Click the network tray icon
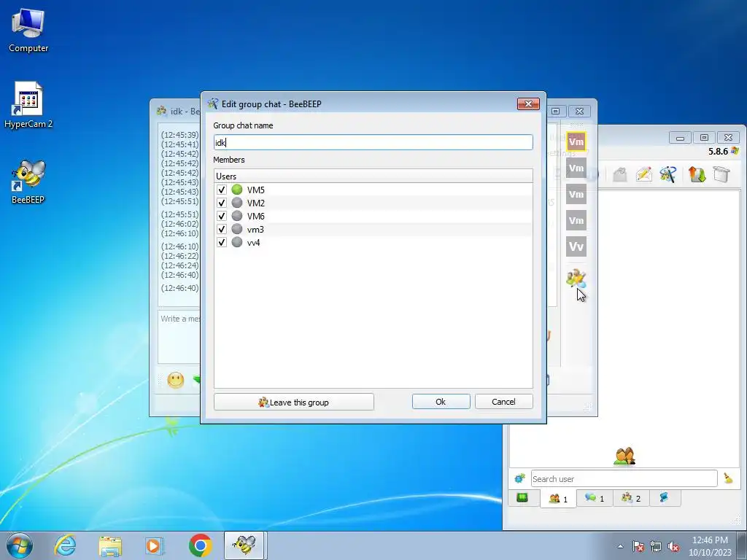 pyautogui.click(x=656, y=547)
